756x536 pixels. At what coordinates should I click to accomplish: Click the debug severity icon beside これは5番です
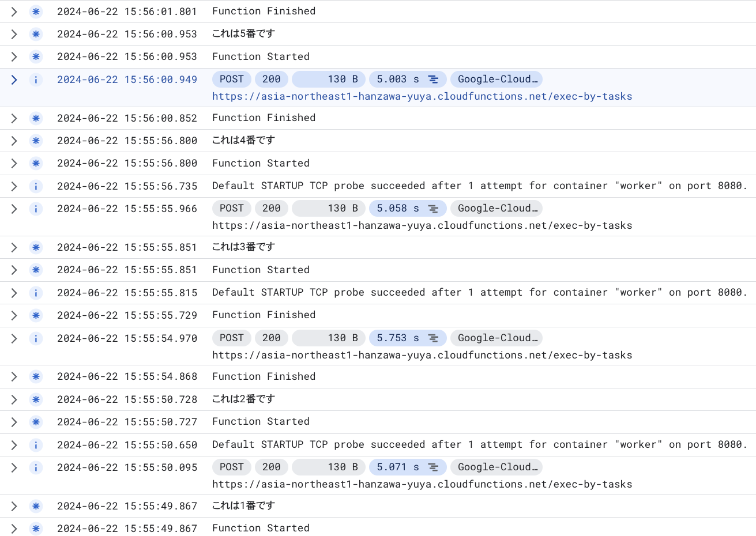coord(36,34)
